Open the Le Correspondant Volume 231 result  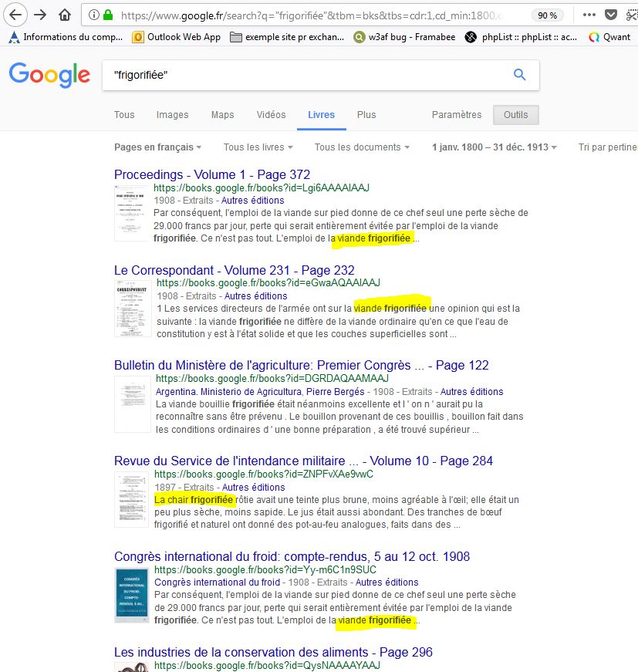coord(234,270)
